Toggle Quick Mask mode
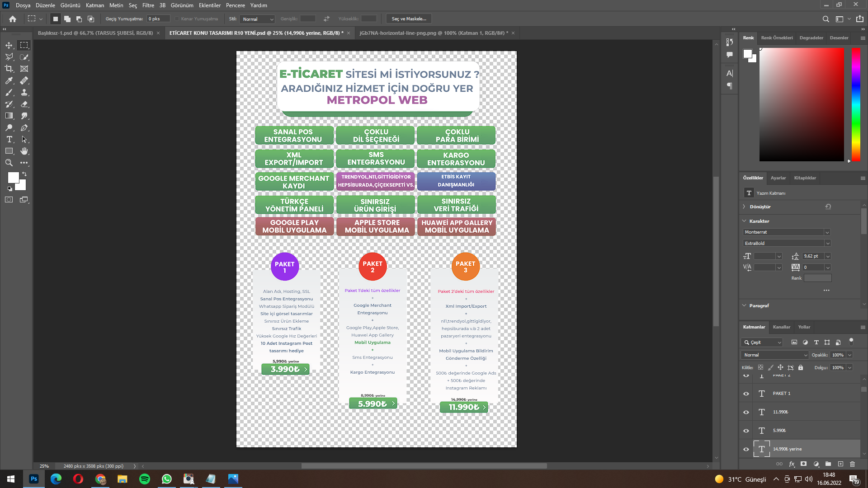Image resolution: width=868 pixels, height=488 pixels. 9,199
